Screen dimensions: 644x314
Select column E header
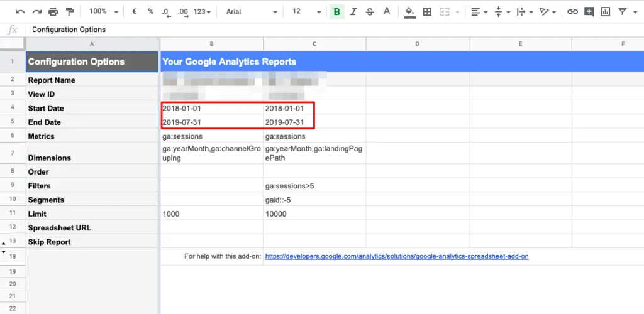point(520,44)
